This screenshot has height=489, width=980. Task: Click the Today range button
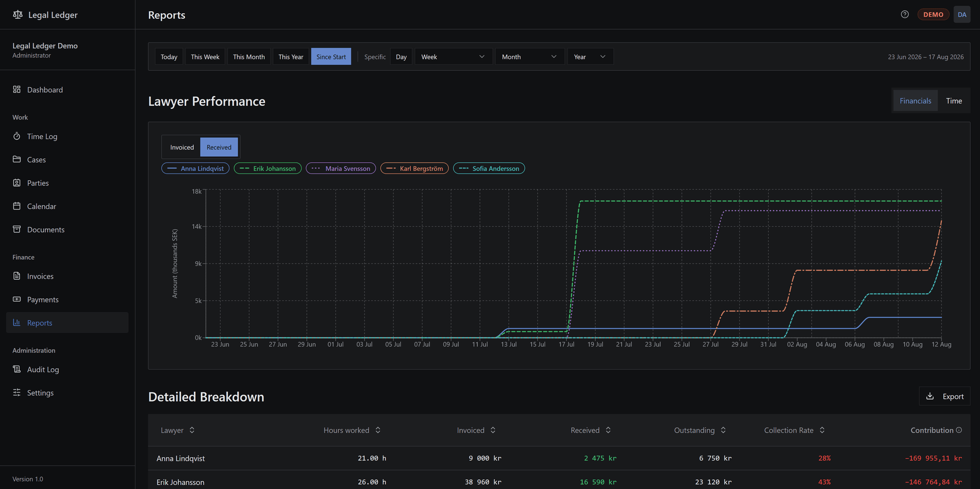coord(169,57)
